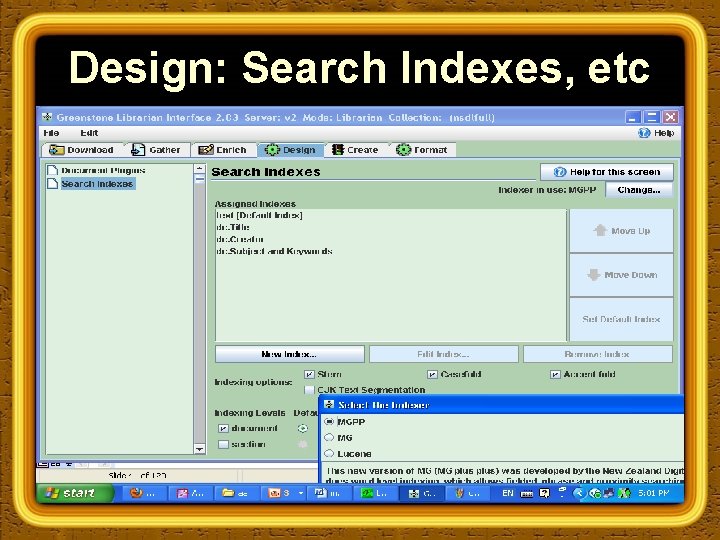This screenshot has height=540, width=720.
Task: Click the Change... indexer button
Action: tap(639, 190)
